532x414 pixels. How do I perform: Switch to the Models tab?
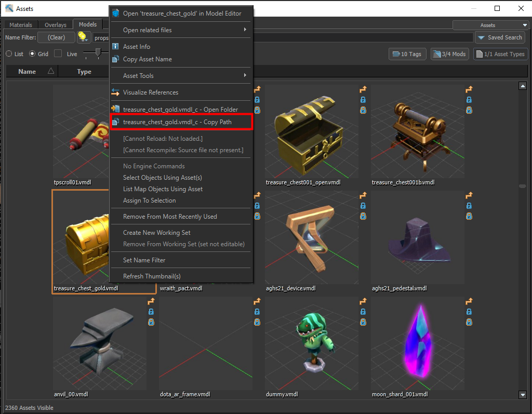(87, 24)
